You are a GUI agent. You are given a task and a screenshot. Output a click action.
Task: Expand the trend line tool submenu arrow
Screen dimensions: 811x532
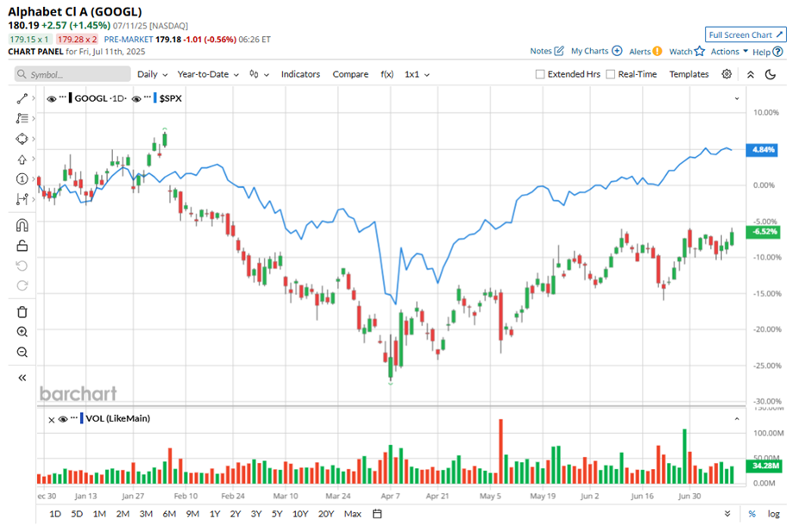[x=34, y=97]
